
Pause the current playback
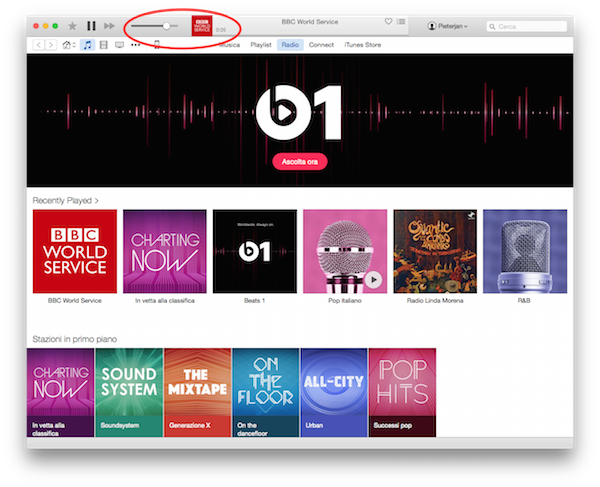(x=91, y=26)
